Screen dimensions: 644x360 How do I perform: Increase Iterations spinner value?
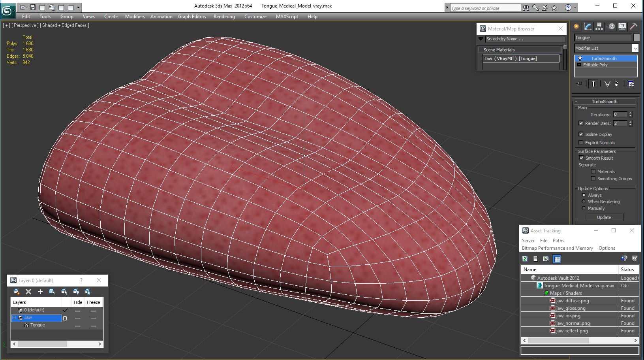(630, 113)
